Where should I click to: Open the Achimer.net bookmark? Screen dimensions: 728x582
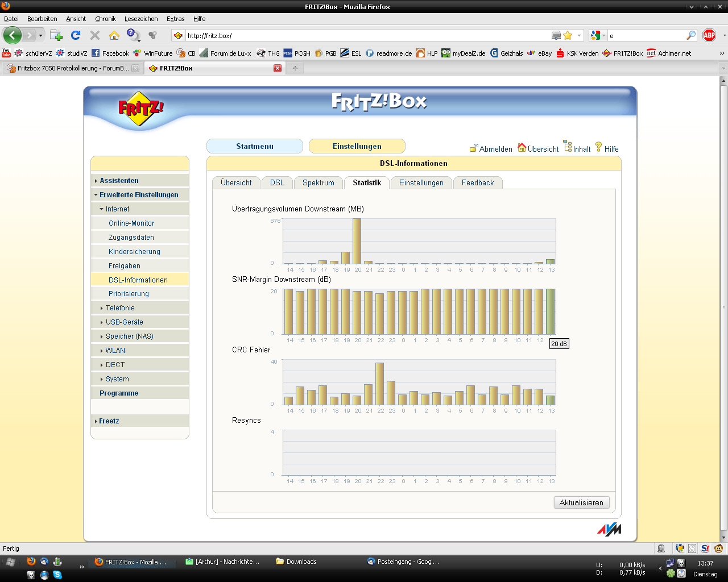(669, 53)
